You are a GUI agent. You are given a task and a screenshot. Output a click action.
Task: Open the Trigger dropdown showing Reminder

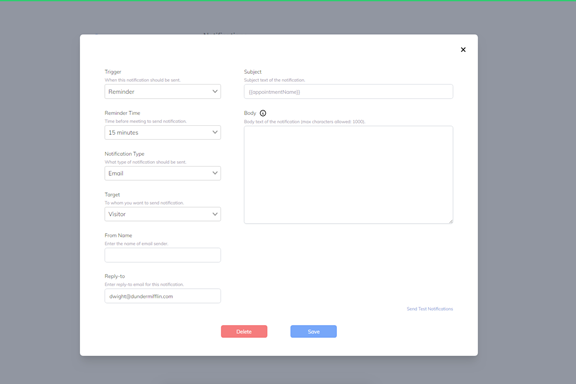click(x=162, y=91)
